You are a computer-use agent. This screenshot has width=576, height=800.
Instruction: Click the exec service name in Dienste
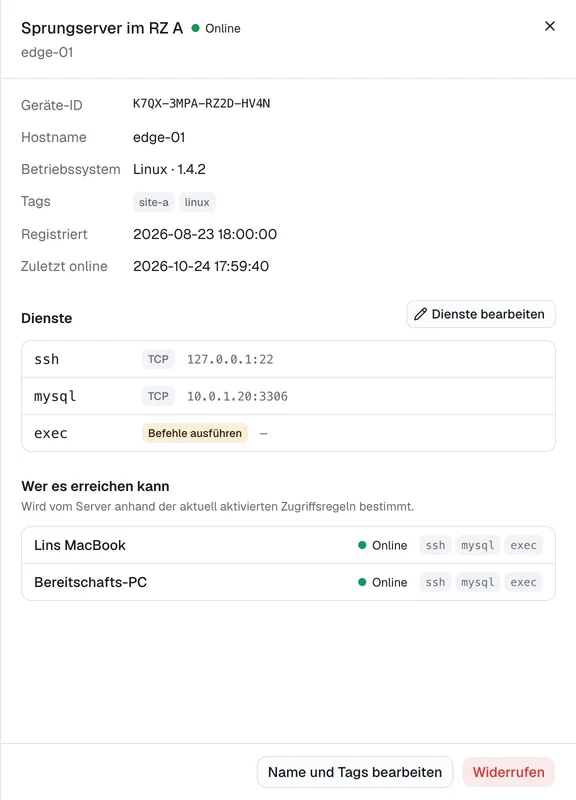point(51,433)
